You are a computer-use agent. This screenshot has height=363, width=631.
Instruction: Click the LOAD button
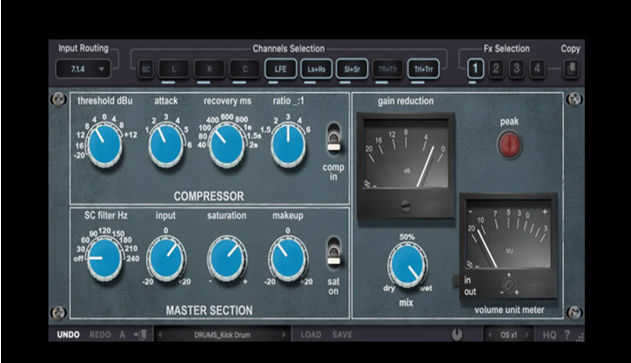pos(311,335)
